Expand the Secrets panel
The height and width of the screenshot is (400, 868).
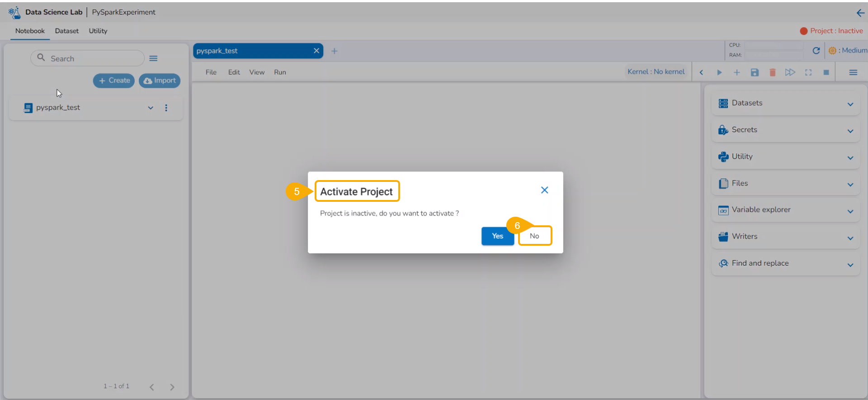coord(850,131)
